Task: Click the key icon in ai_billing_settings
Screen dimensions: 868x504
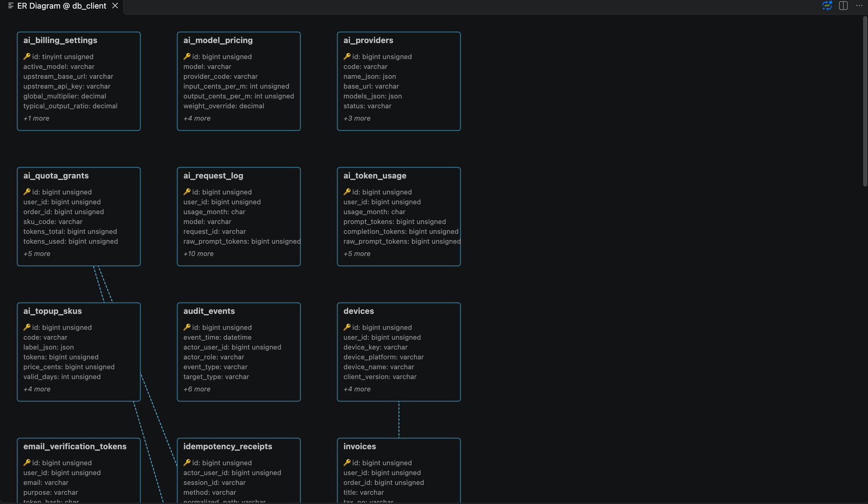Action: tap(27, 56)
